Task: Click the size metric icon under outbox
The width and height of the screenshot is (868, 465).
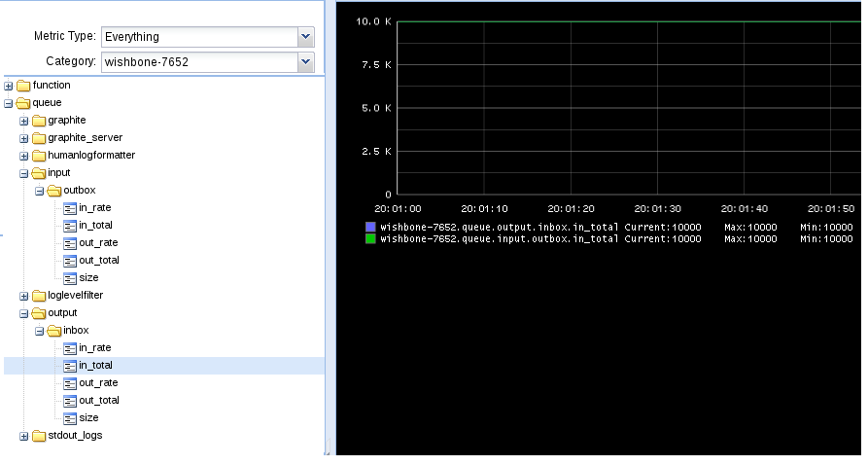Action: pos(70,278)
